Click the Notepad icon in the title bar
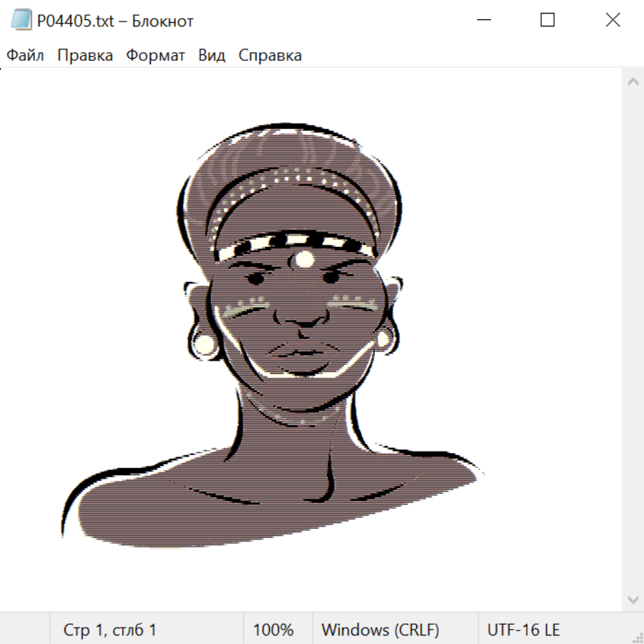 21,21
